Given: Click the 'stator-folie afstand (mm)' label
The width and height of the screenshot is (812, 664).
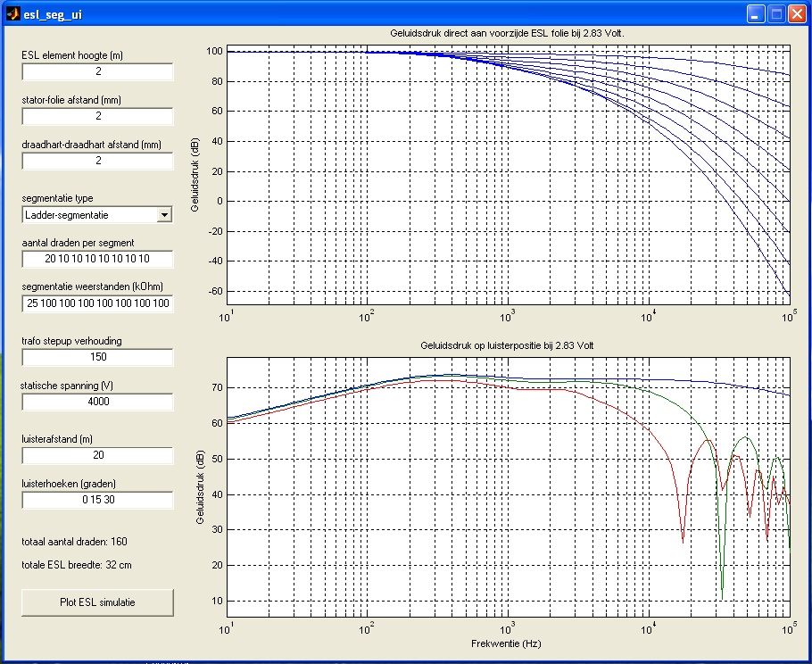Looking at the screenshot, I should (x=71, y=100).
